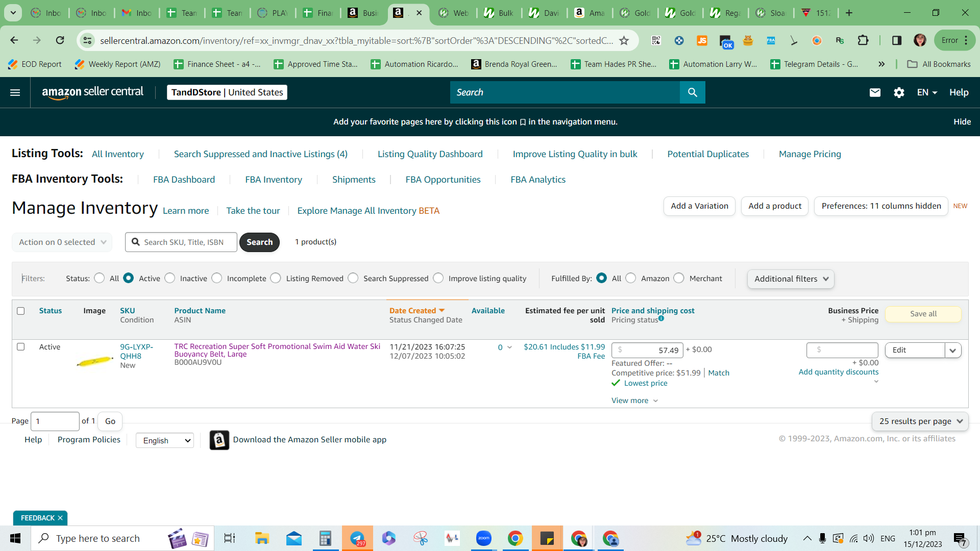Open Manage Pricing
This screenshot has width=980, height=551.
(x=810, y=154)
